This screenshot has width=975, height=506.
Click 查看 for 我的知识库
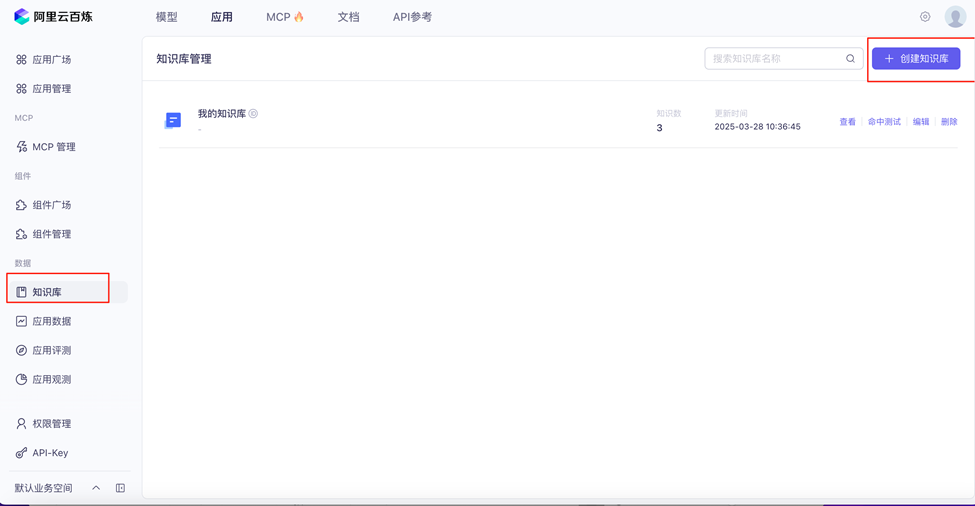pyautogui.click(x=848, y=122)
